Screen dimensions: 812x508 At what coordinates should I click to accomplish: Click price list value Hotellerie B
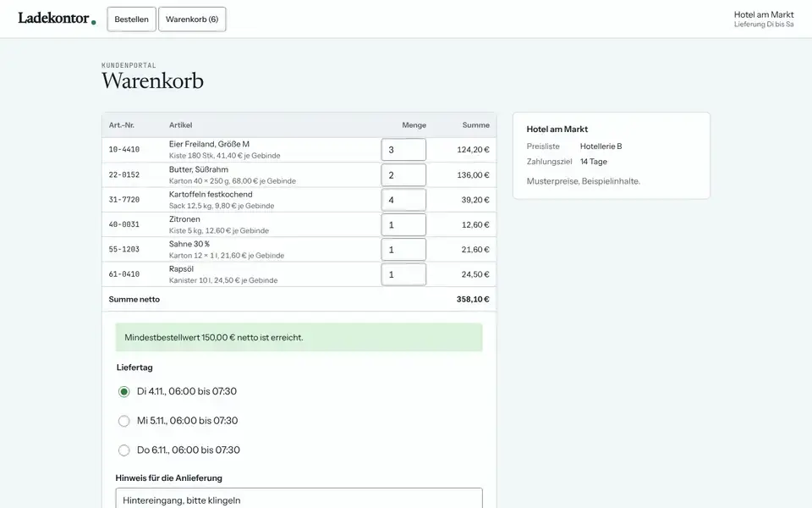(x=601, y=146)
